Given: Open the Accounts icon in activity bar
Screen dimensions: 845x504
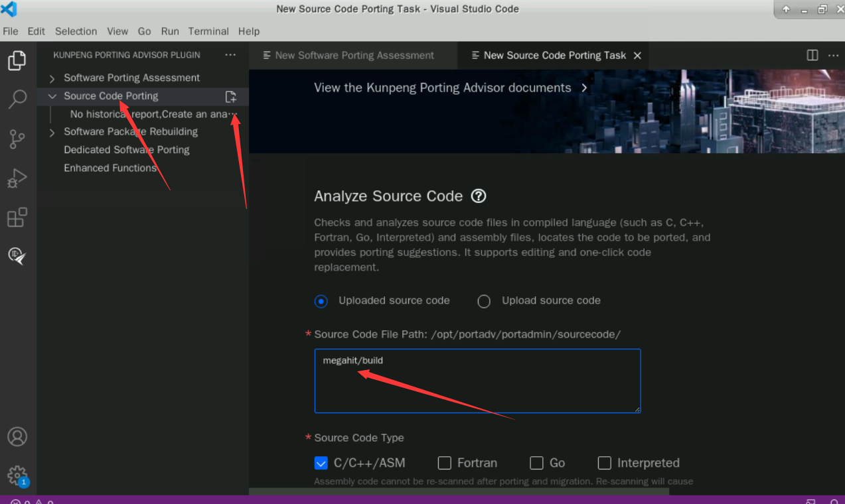Looking at the screenshot, I should coord(17,436).
